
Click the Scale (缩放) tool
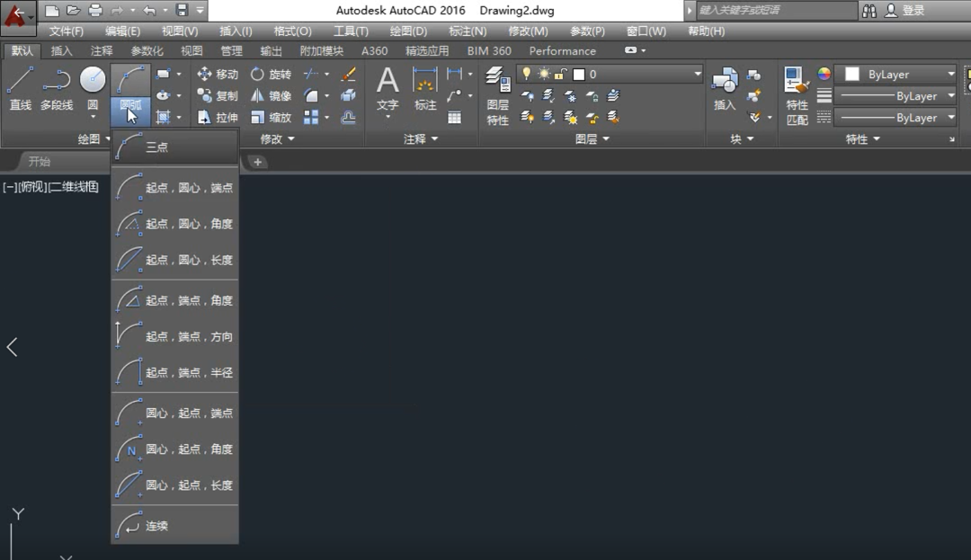271,117
